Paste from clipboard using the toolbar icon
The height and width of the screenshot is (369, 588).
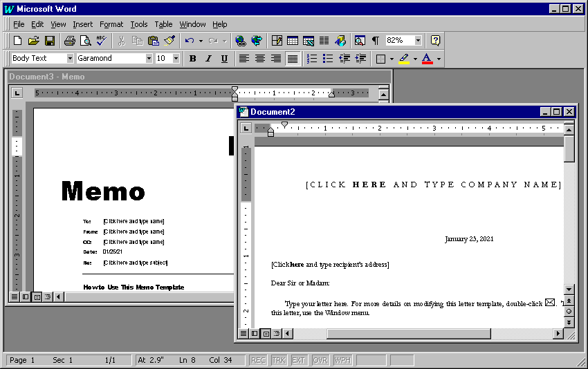[154, 41]
